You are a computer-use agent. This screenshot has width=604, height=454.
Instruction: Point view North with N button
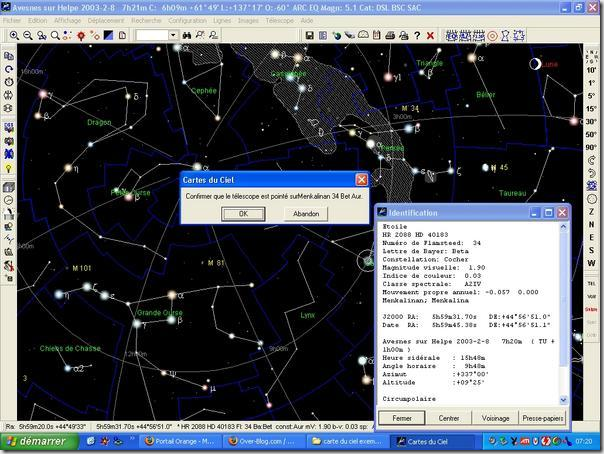[x=591, y=224]
